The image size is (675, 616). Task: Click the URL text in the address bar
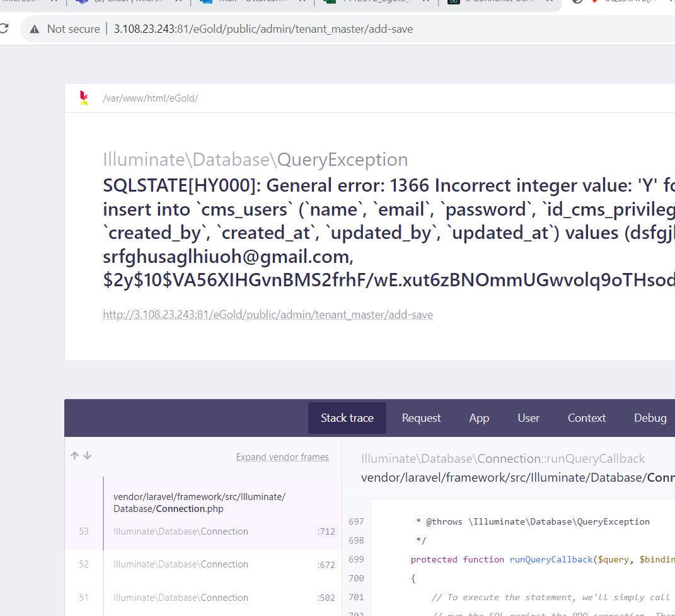[x=263, y=29]
